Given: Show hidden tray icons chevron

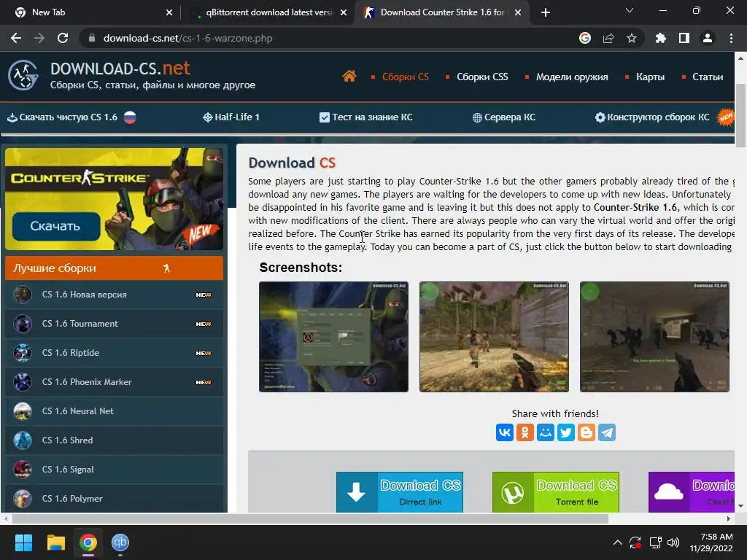Looking at the screenshot, I should click(x=617, y=542).
